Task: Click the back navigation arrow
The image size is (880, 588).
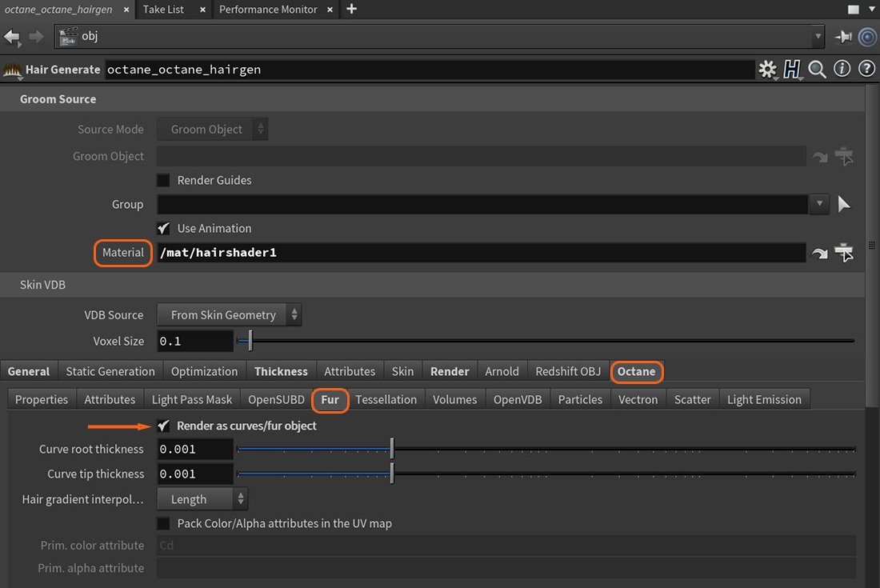Action: point(12,36)
